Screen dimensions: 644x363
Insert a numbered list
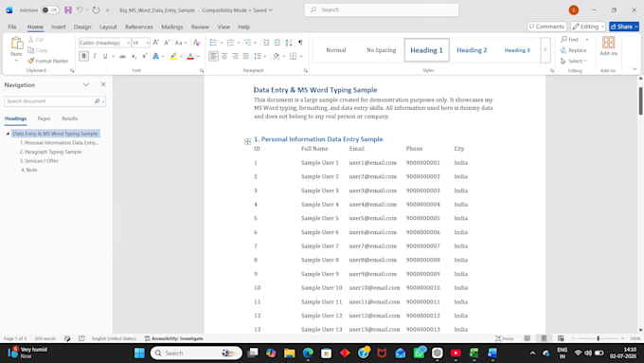(x=230, y=43)
